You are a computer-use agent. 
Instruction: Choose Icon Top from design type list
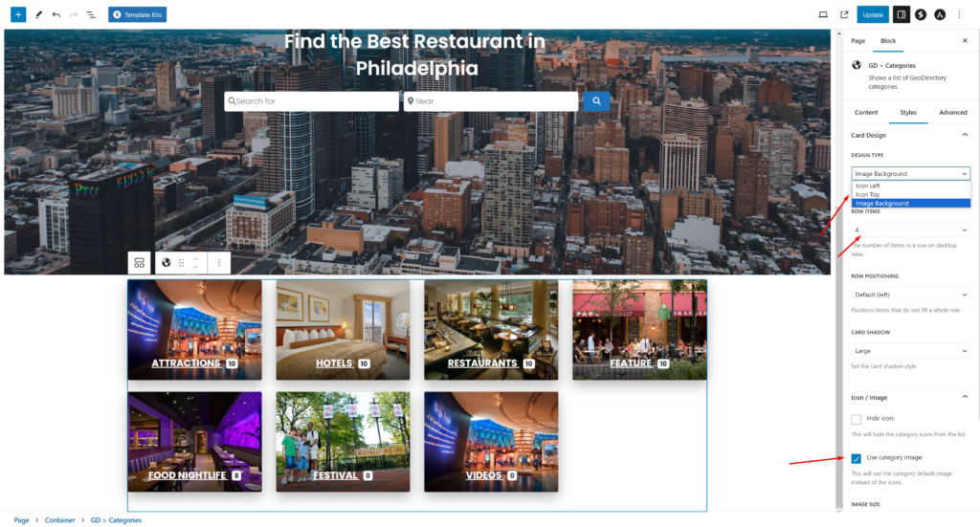(911, 194)
